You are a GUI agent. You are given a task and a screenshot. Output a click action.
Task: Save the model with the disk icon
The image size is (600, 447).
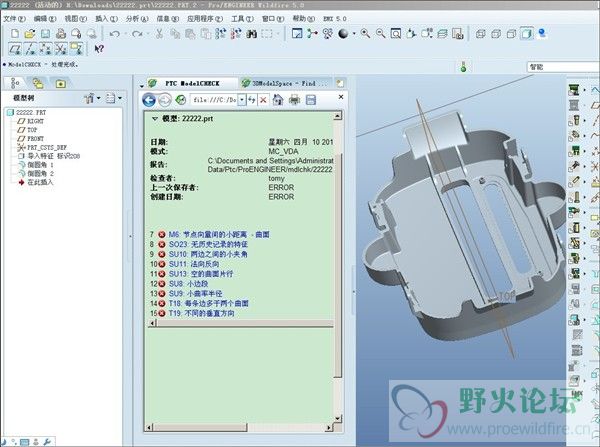pos(45,34)
